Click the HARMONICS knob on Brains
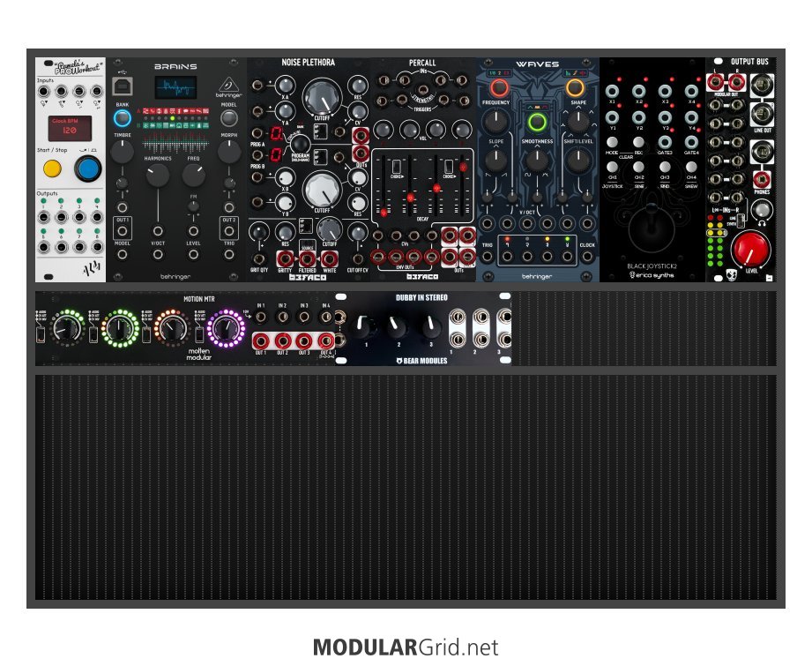The width and height of the screenshot is (812, 666). (158, 176)
